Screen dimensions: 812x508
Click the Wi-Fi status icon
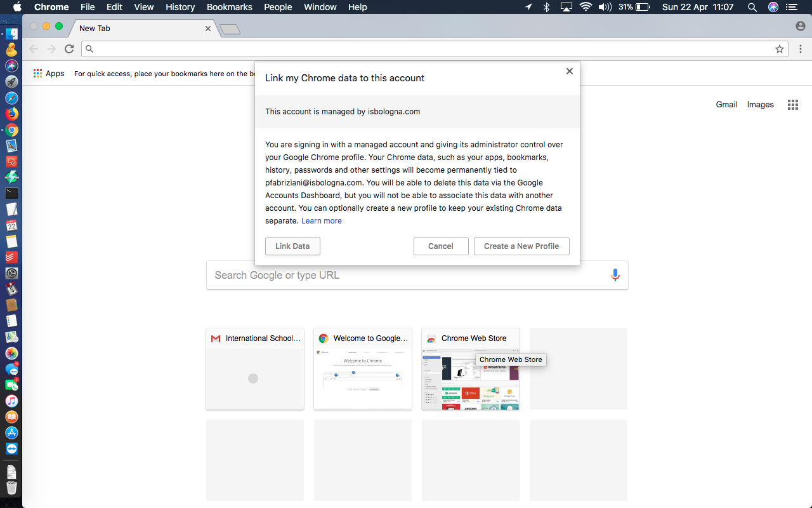point(586,7)
